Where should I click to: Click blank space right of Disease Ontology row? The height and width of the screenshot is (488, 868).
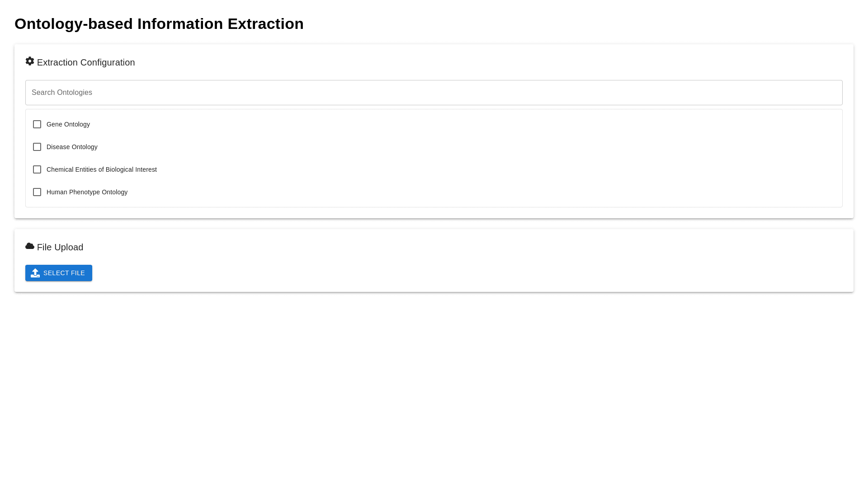tap(452, 147)
